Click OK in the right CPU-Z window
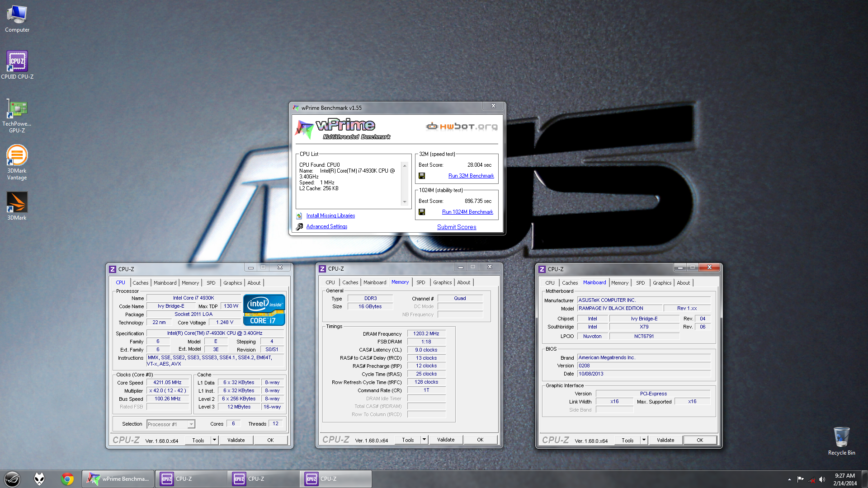The image size is (868, 488). [x=700, y=440]
